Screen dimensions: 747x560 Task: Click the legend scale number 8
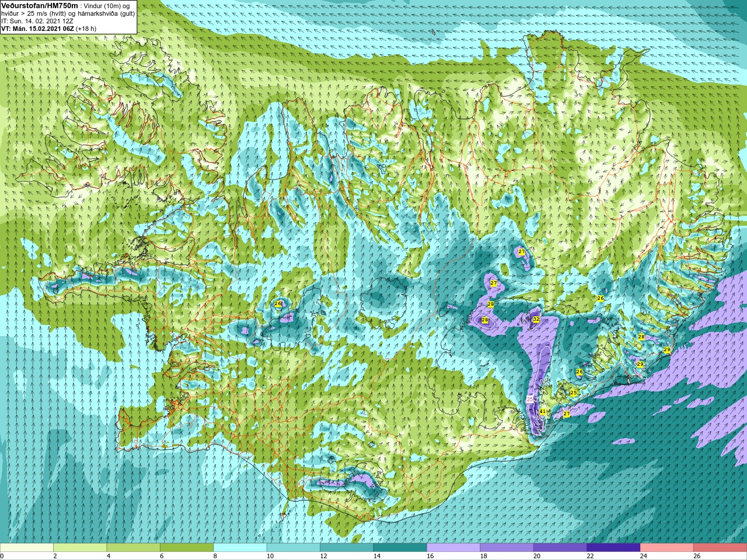tap(215, 556)
